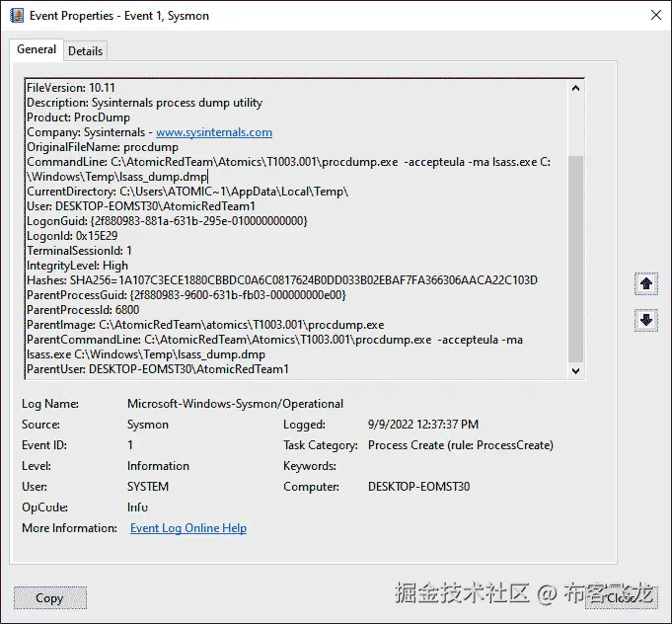Click the ParentUser line

pos(158,369)
